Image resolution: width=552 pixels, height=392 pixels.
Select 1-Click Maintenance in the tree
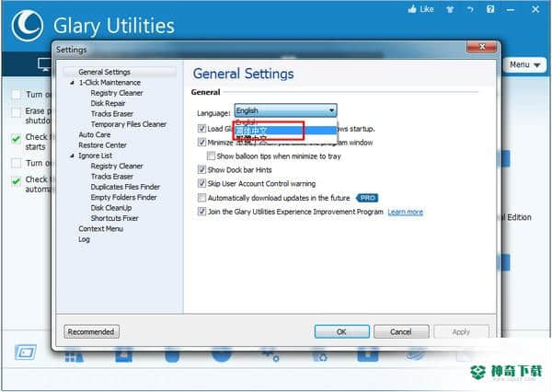(109, 83)
